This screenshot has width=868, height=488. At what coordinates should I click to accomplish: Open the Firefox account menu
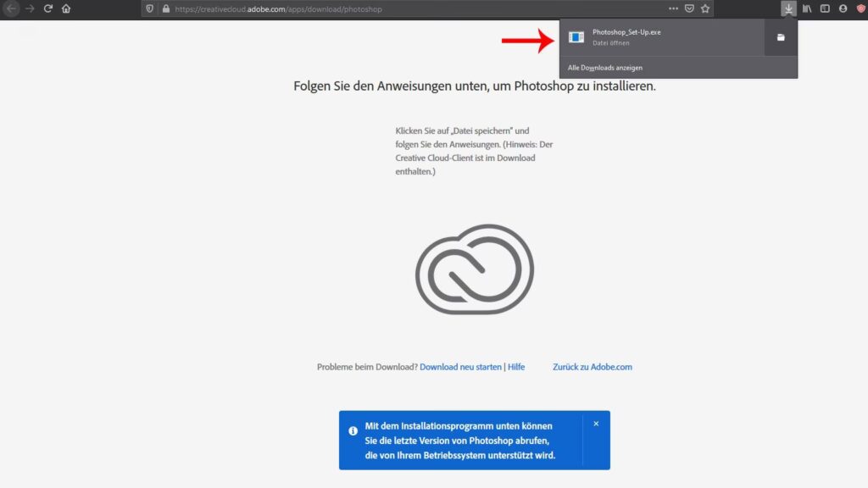[843, 8]
